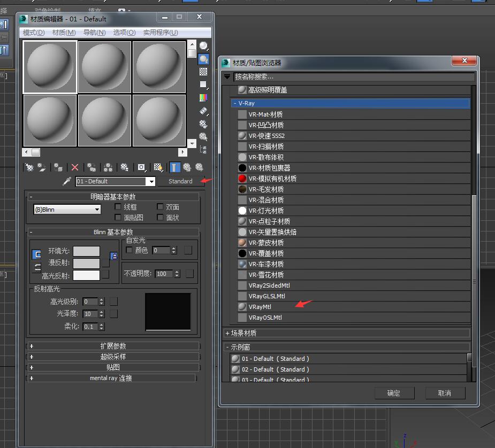Click the Put to Library icon
This screenshot has height=448, width=495.
pos(124,167)
